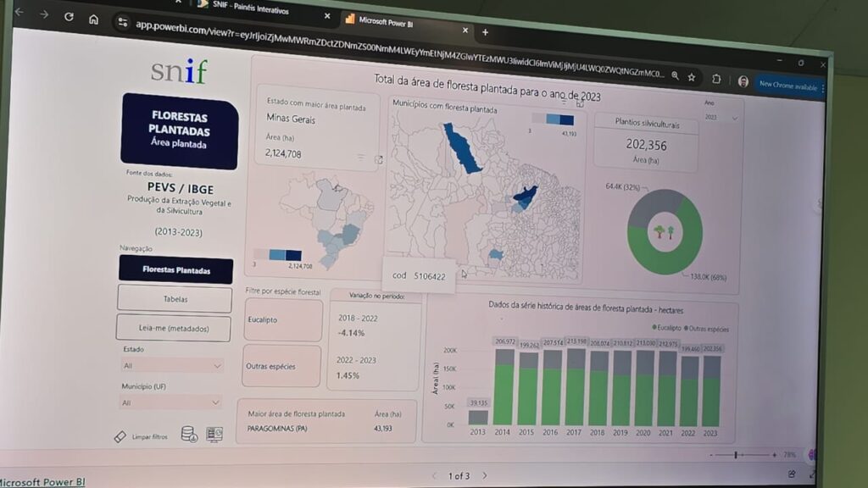This screenshot has height=488, width=868.
Task: Click the dashboard monitor icon
Action: tap(214, 435)
